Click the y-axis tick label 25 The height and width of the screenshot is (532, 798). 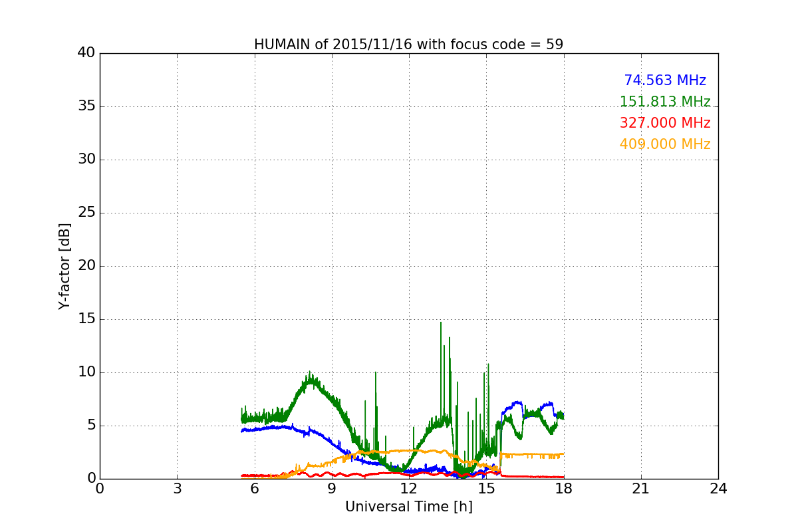tap(86, 213)
